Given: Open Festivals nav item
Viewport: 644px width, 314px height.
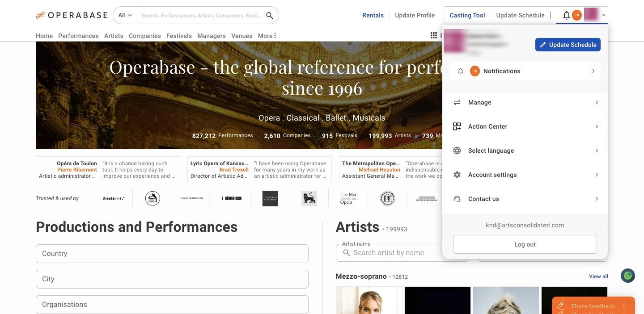Looking at the screenshot, I should pos(179,36).
